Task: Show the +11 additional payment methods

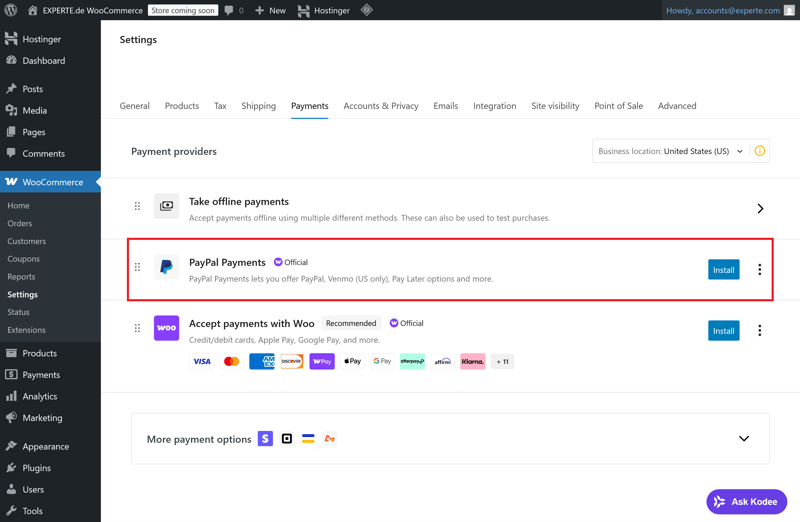Action: point(502,361)
